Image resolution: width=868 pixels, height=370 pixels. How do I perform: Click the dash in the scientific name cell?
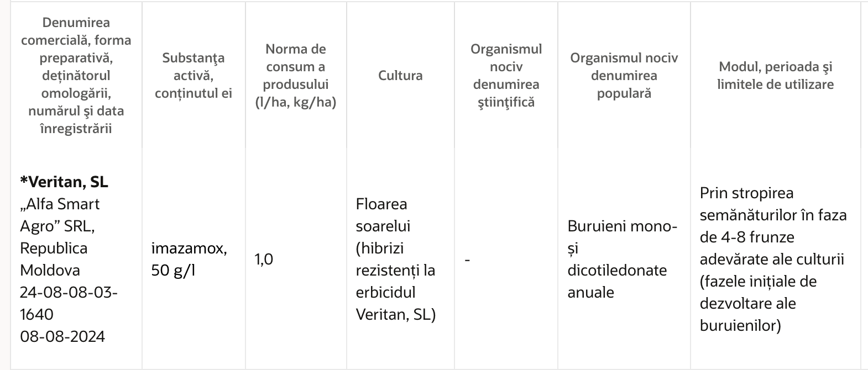coord(468,259)
